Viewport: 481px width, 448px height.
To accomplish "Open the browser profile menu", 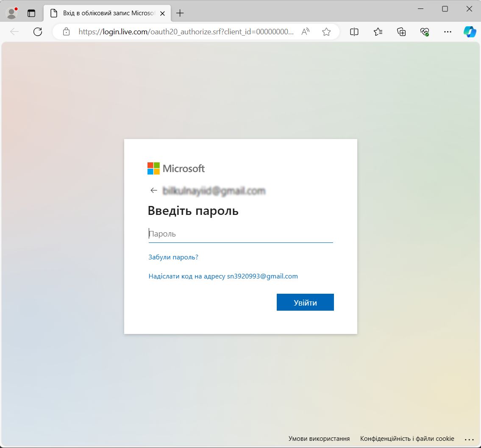I will (11, 13).
